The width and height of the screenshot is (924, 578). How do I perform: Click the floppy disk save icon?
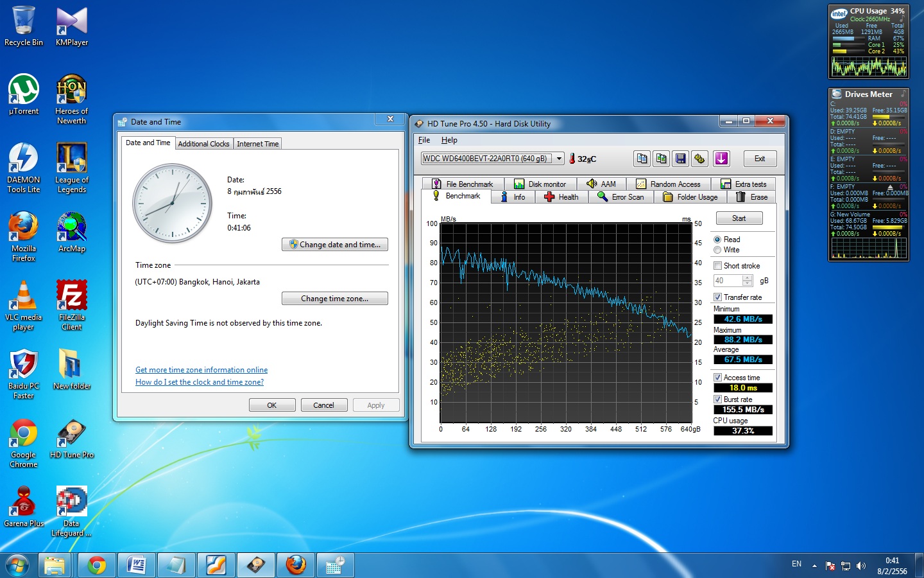tap(680, 159)
